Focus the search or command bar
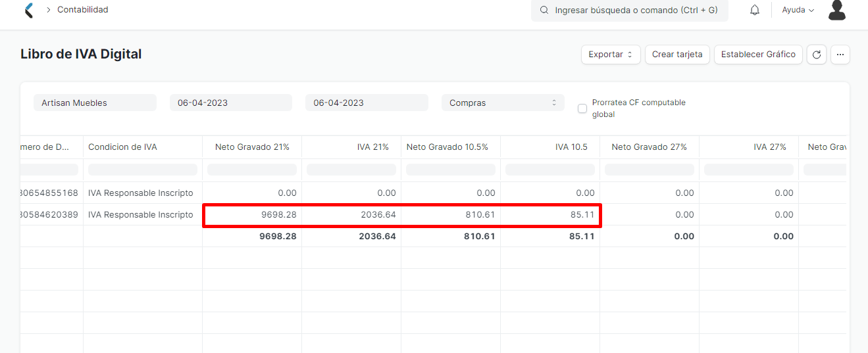Viewport: 868px width, 353px height. 630,11
